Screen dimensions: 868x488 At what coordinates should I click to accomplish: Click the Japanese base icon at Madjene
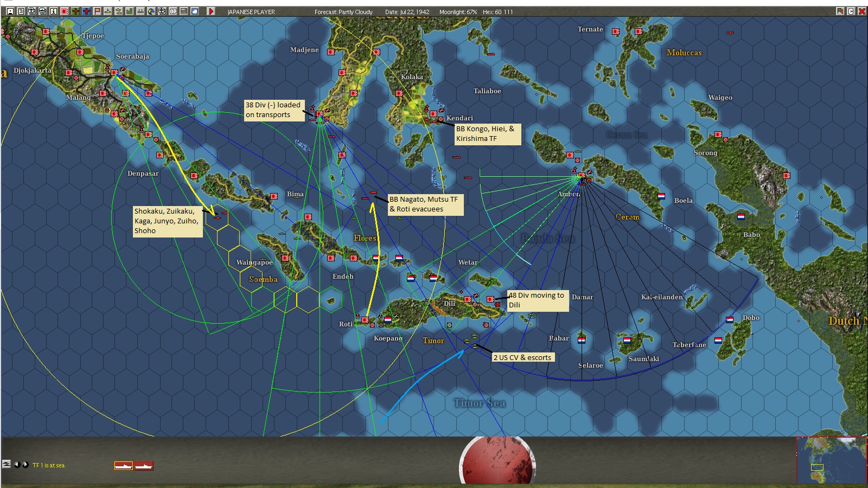(x=331, y=52)
